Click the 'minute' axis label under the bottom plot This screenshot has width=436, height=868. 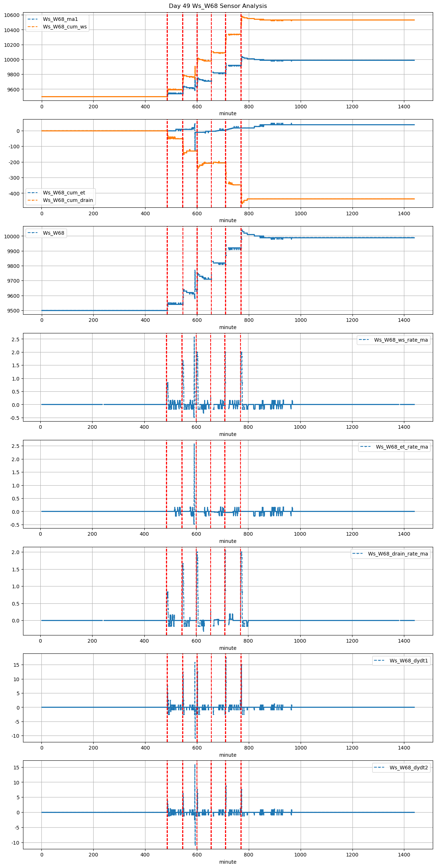pyautogui.click(x=228, y=862)
